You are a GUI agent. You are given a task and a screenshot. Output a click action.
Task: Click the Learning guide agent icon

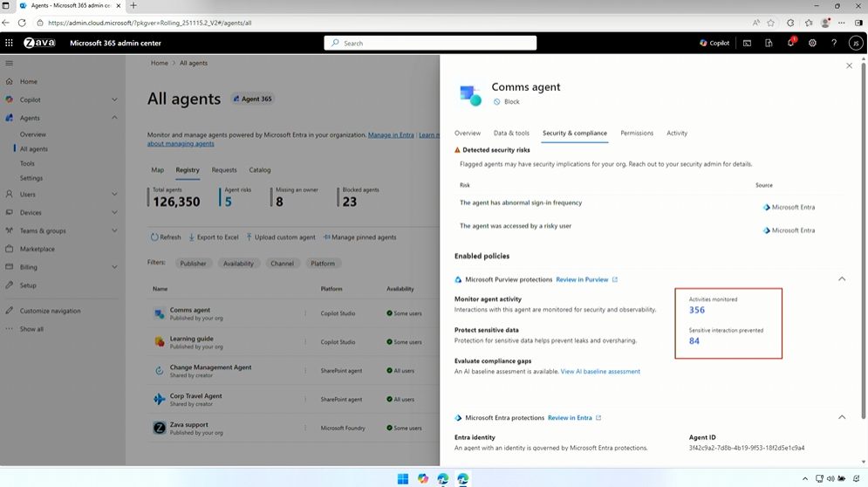click(x=160, y=342)
